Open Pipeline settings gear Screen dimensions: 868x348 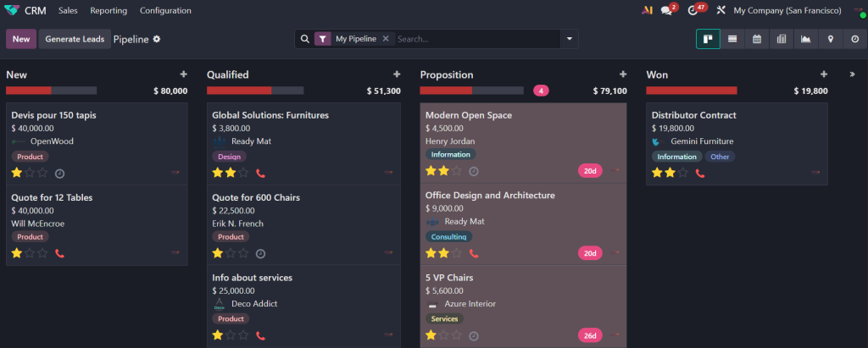[x=157, y=39]
